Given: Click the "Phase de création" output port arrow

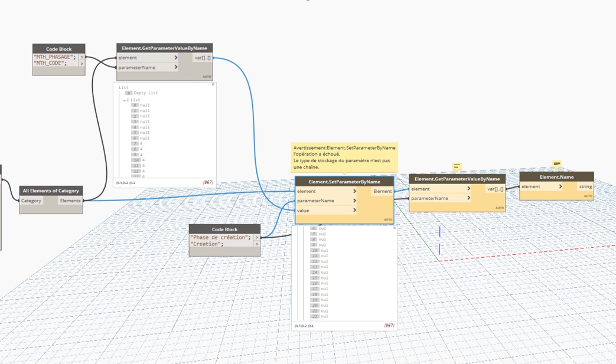Looking at the screenshot, I should (x=257, y=238).
